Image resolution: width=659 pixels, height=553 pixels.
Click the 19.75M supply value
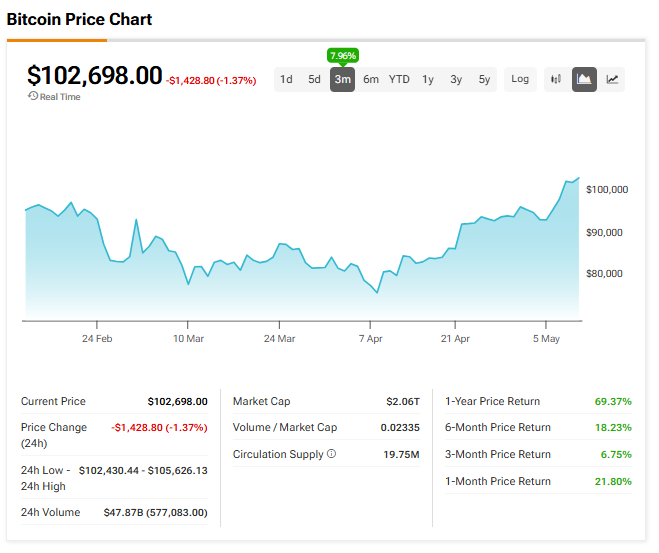[401, 455]
